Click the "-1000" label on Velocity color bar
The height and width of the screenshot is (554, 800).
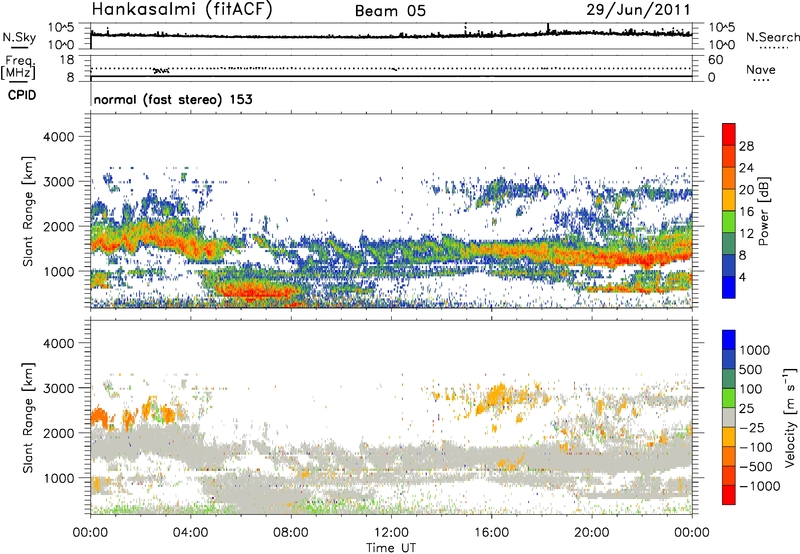759,486
